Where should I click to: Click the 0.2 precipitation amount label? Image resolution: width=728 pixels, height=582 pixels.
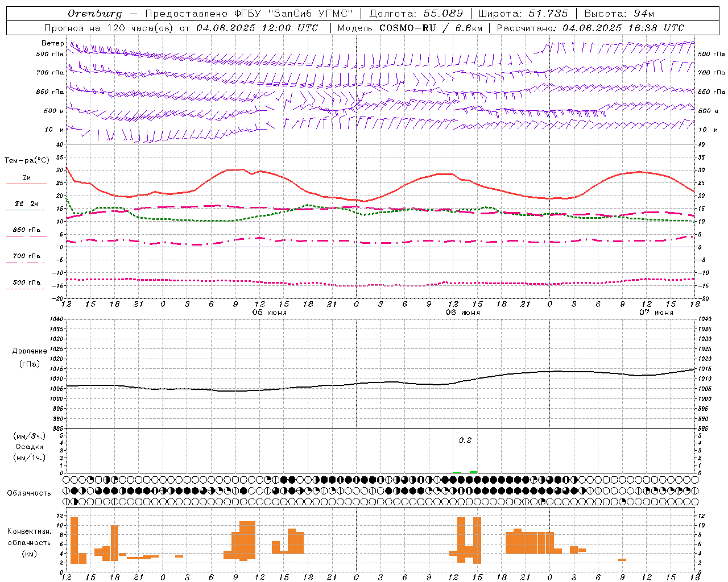coord(465,440)
